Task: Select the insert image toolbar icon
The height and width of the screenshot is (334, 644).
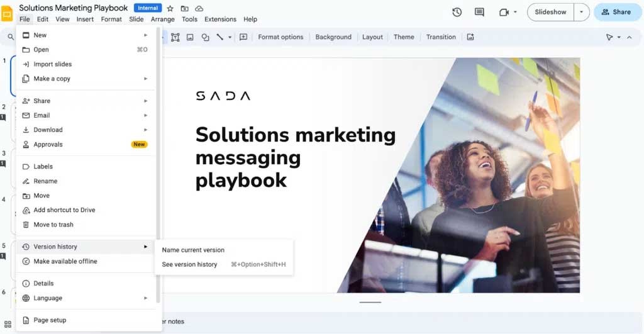Action: (190, 37)
